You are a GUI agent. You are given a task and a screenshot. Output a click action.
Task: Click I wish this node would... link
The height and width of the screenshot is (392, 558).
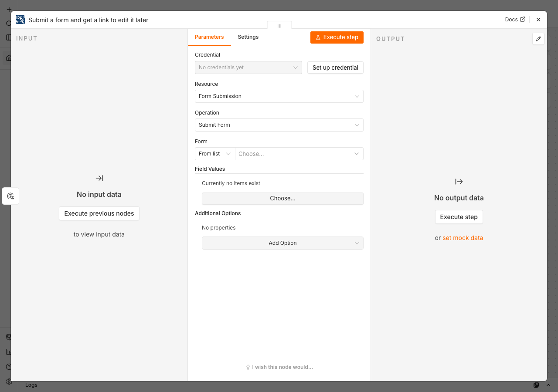(x=282, y=367)
